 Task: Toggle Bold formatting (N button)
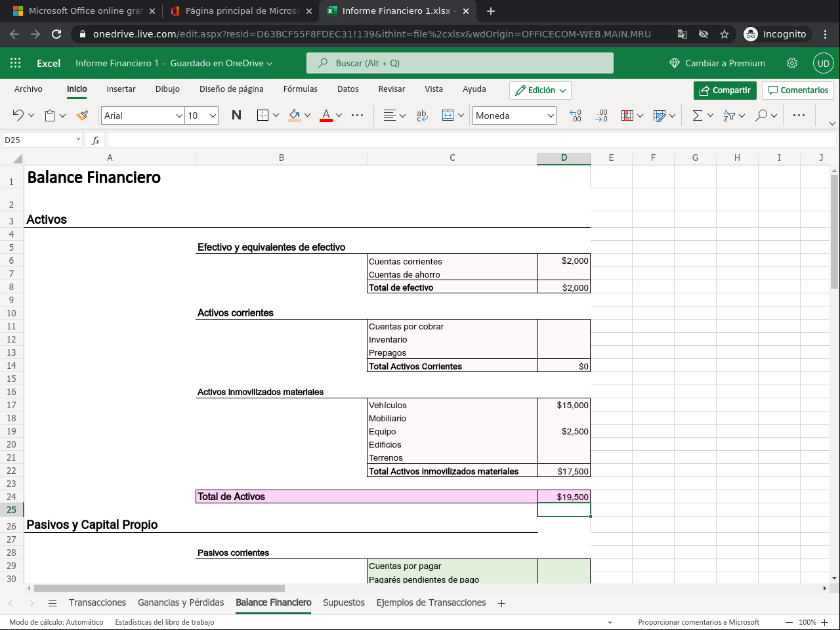(236, 115)
